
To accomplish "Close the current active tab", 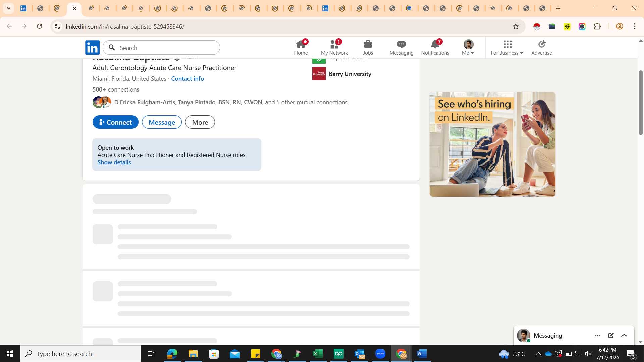I will 74,8.
